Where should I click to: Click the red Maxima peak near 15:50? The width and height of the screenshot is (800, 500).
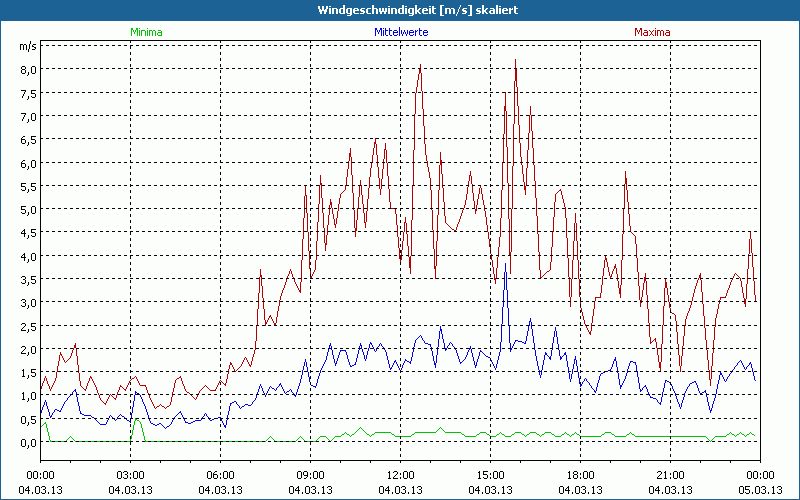click(516, 60)
